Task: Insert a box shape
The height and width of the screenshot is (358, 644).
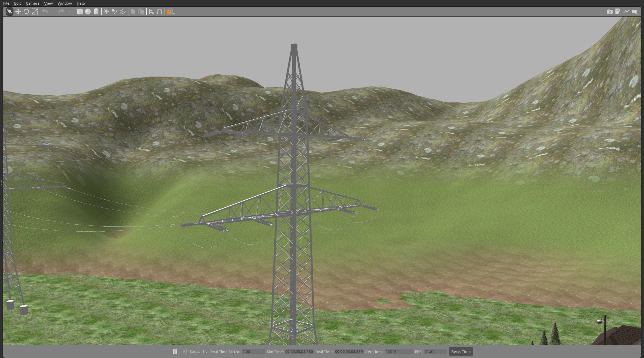Action: (80, 12)
